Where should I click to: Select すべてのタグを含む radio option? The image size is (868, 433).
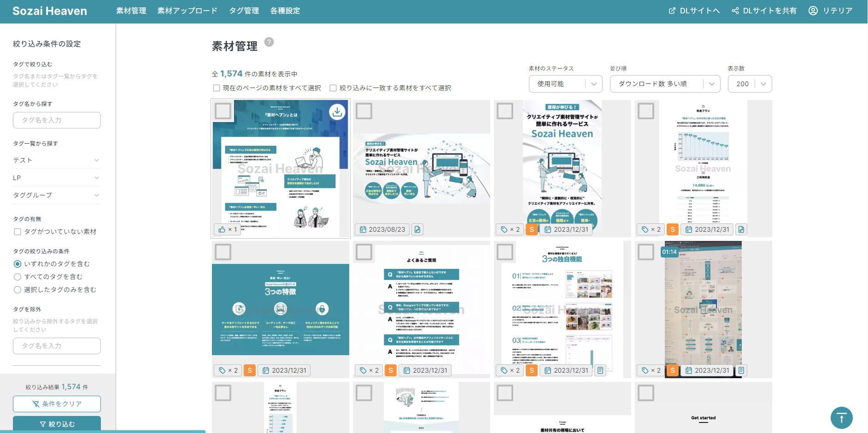[18, 277]
